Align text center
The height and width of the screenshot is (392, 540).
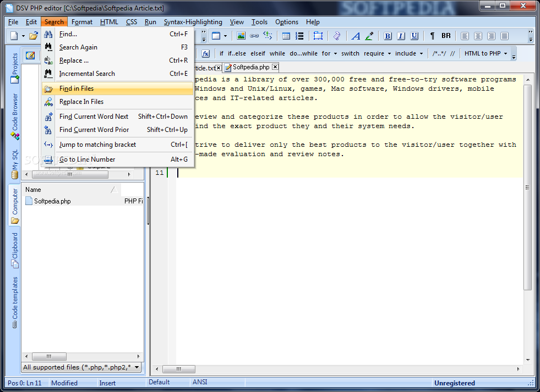click(x=478, y=36)
